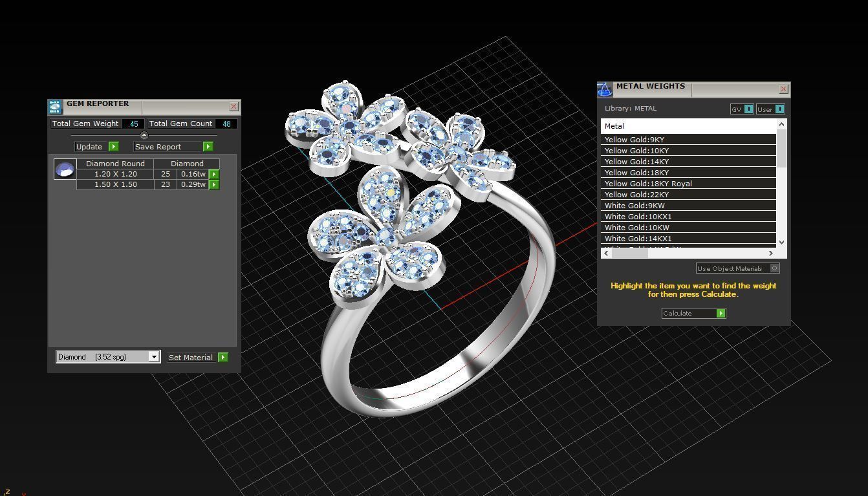The image size is (868, 496).
Task: Select White Gold:9KW in metal list
Action: tap(688, 206)
